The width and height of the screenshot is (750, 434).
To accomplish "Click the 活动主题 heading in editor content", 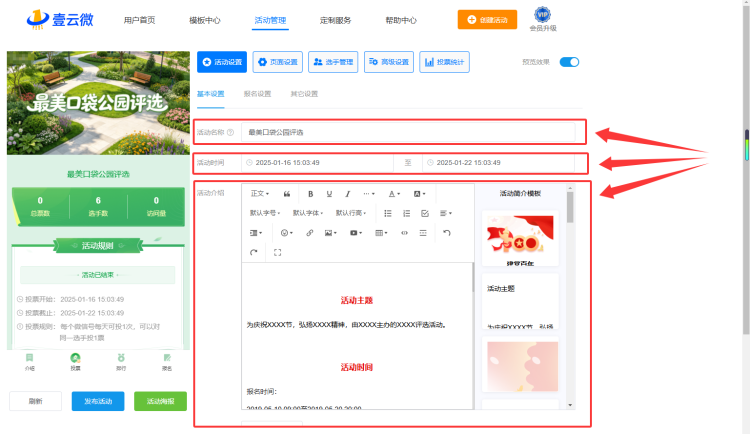I will click(357, 300).
